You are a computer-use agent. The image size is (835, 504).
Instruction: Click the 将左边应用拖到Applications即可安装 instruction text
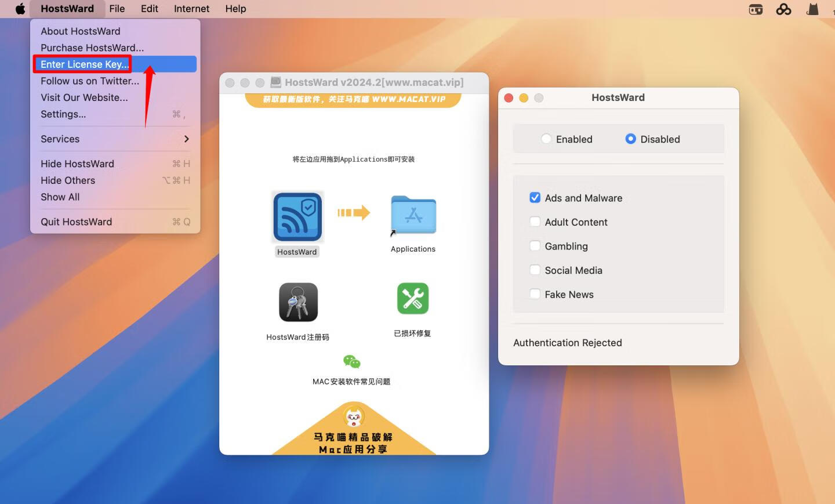coord(354,159)
